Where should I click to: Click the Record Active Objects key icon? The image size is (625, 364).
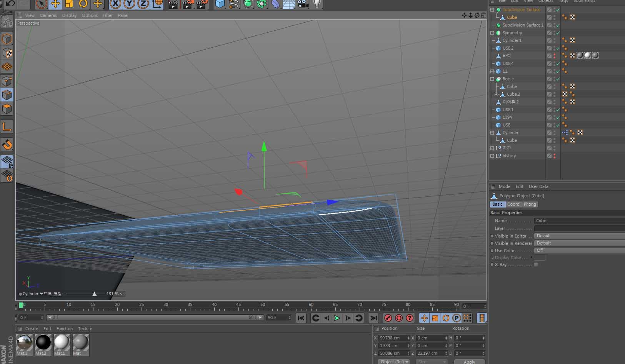[388, 318]
